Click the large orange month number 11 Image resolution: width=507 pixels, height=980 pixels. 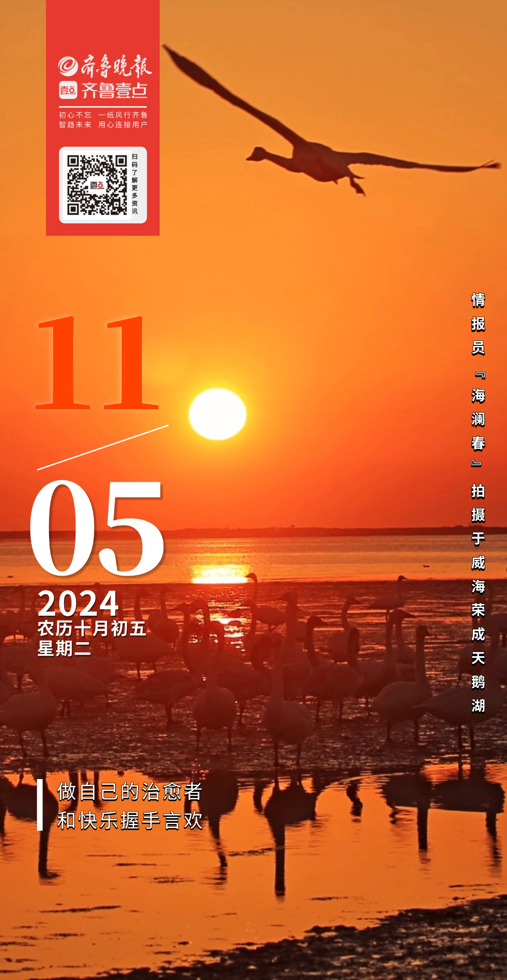point(97,363)
